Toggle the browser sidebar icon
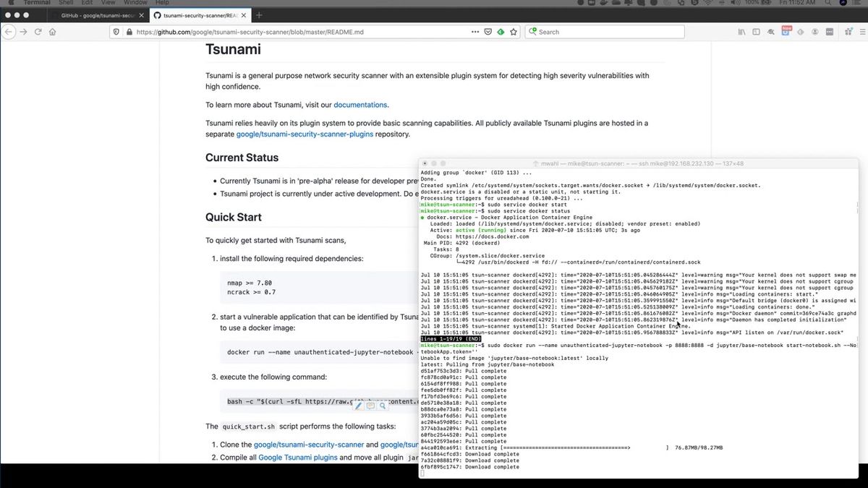The image size is (868, 488). coord(756,32)
